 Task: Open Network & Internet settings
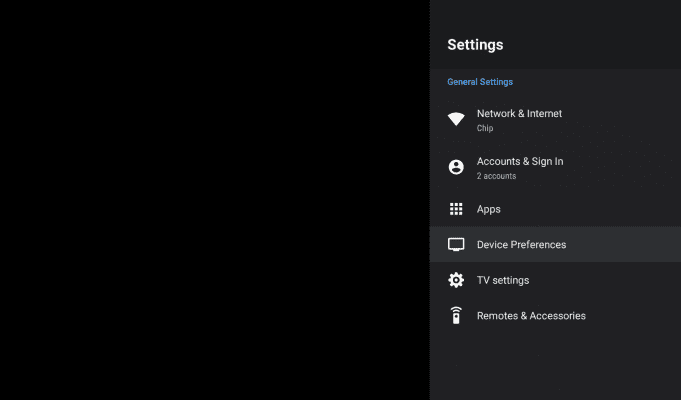tap(555, 119)
